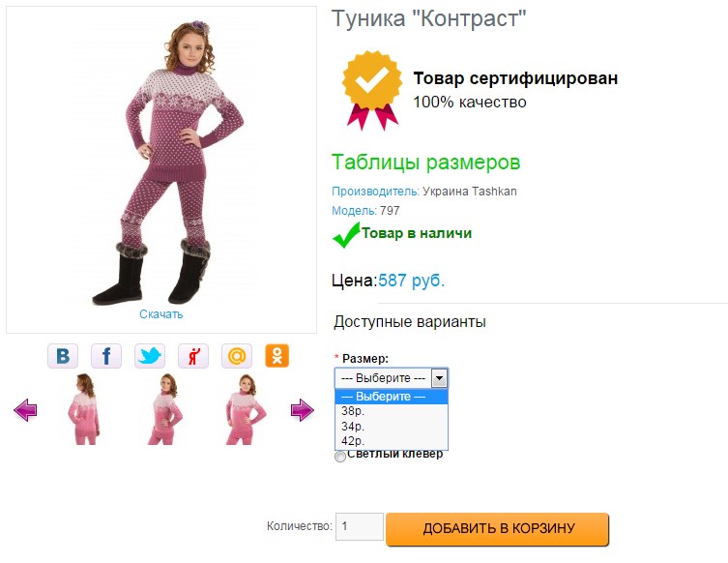Share product on VKontakte
Viewport: 728px width, 563px height.
point(63,356)
